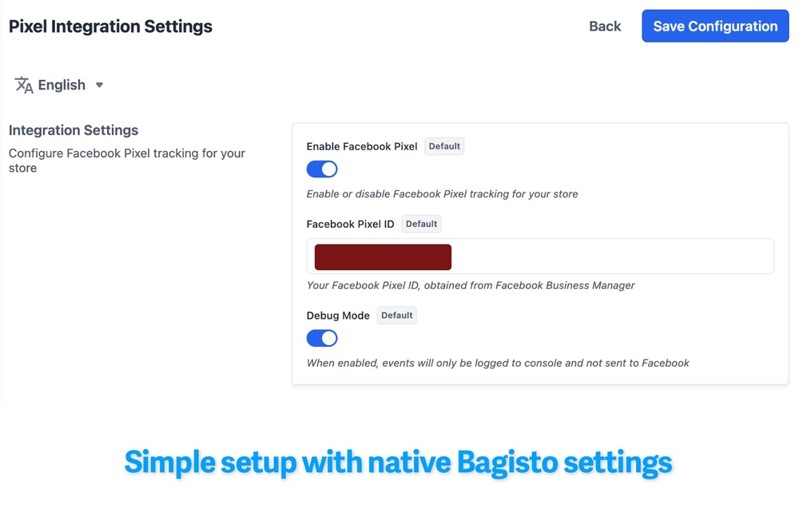Go back using the Back button
This screenshot has width=803, height=532.
coord(605,26)
